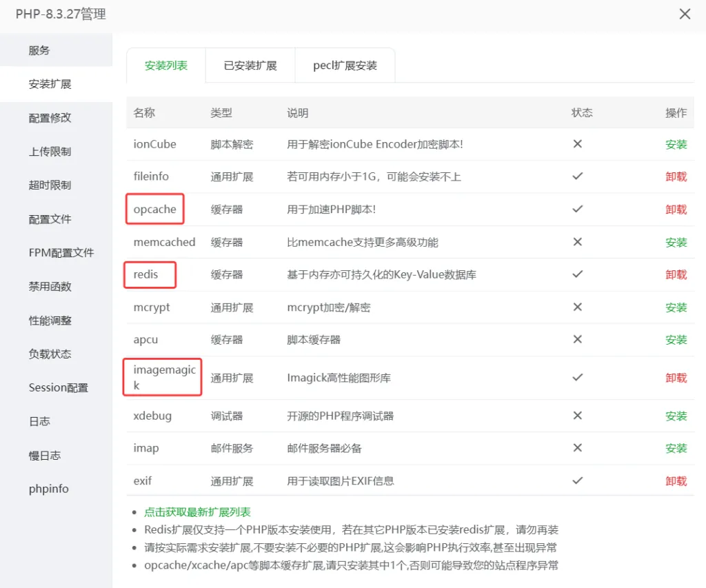Open the 超时限制 settings page

47,185
